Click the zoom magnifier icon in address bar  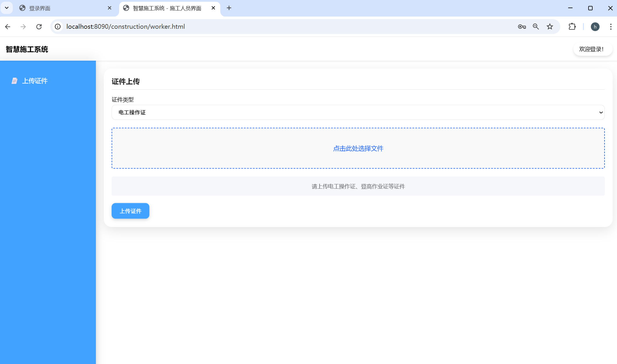coord(536,27)
